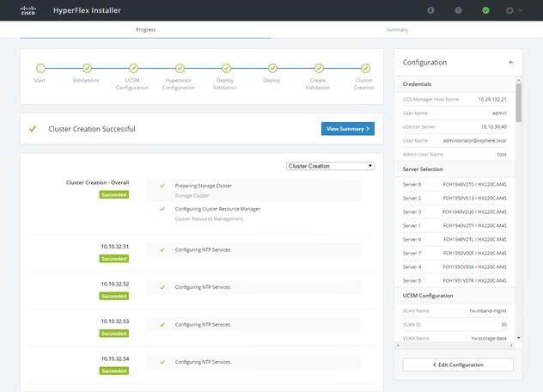Select the UCSM Configuration step circle
The image size is (543, 392).
pos(133,68)
